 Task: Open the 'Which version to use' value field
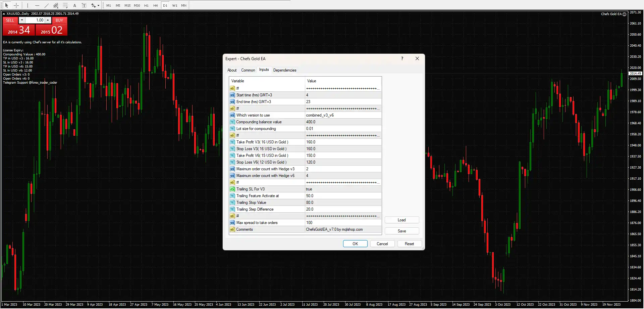click(342, 115)
